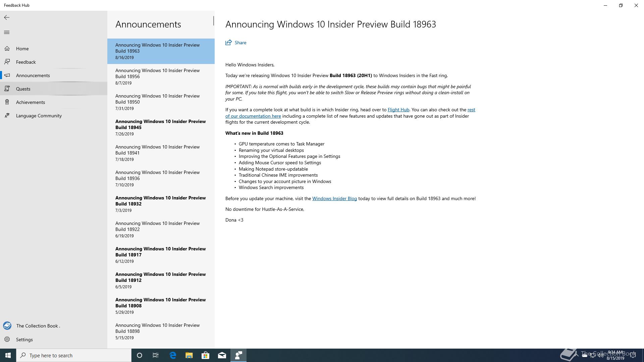Click the Announcements list heading

(148, 24)
